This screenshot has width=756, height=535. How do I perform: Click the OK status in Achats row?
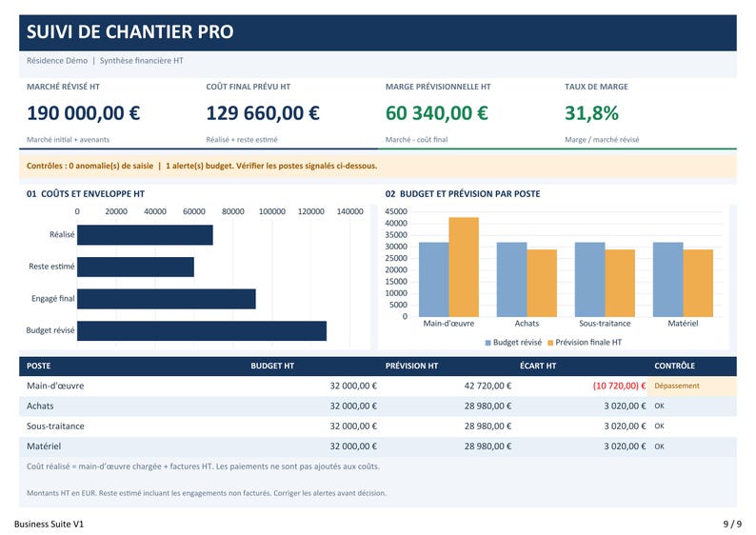pyautogui.click(x=659, y=406)
